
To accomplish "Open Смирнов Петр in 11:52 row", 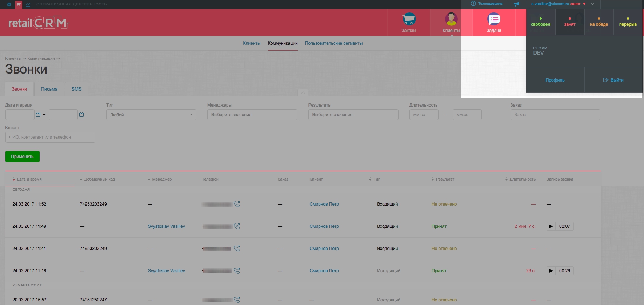I will (324, 204).
